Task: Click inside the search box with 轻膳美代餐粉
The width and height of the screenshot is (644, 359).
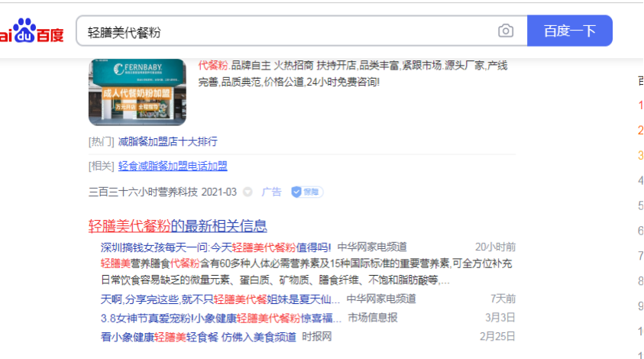Action: 287,31
